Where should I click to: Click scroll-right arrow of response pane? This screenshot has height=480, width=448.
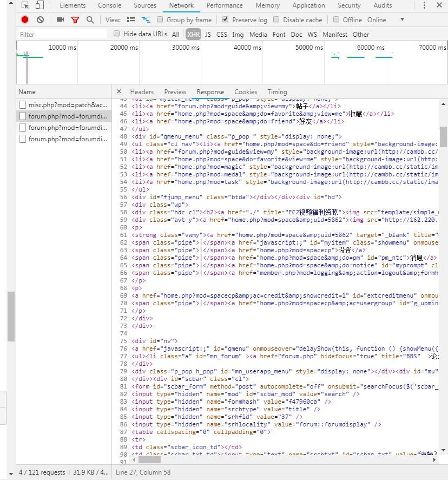click(434, 459)
